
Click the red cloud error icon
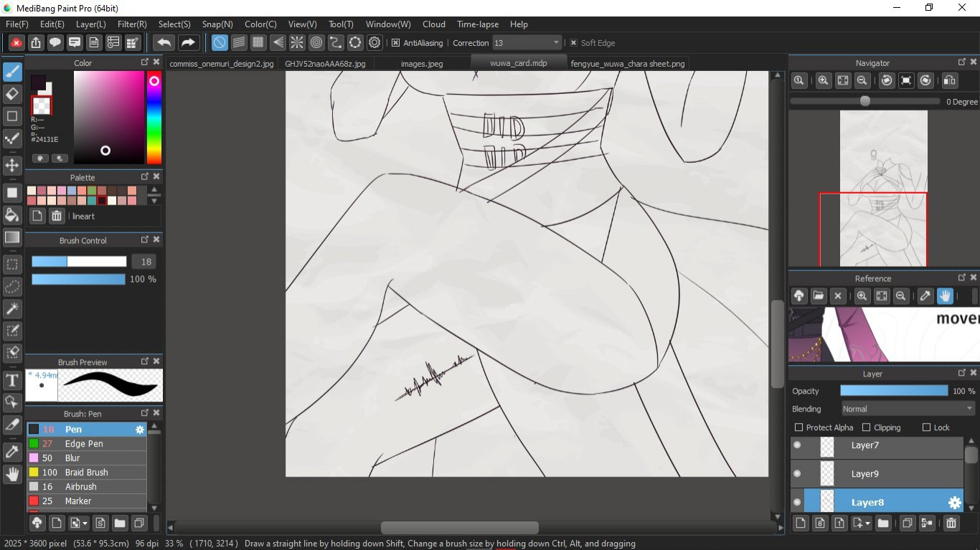click(17, 43)
